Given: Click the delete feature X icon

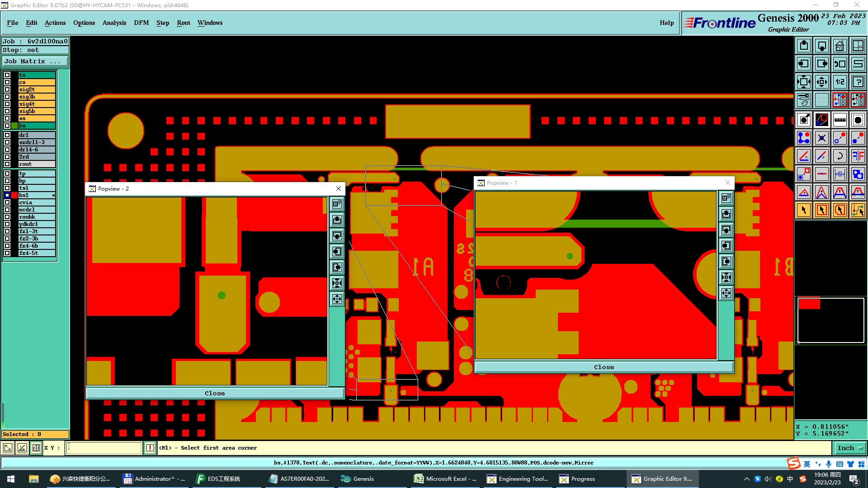Looking at the screenshot, I should click(821, 138).
